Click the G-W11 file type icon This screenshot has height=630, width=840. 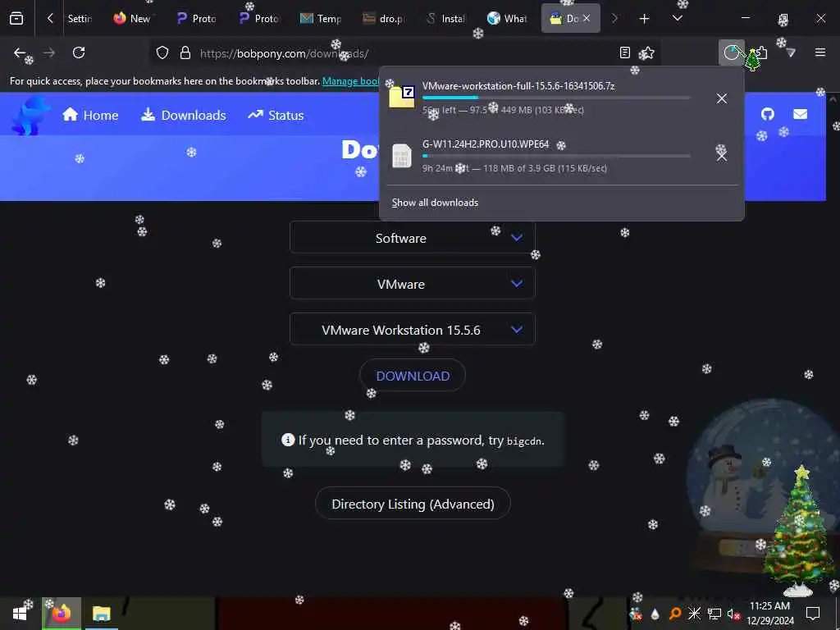pyautogui.click(x=402, y=156)
